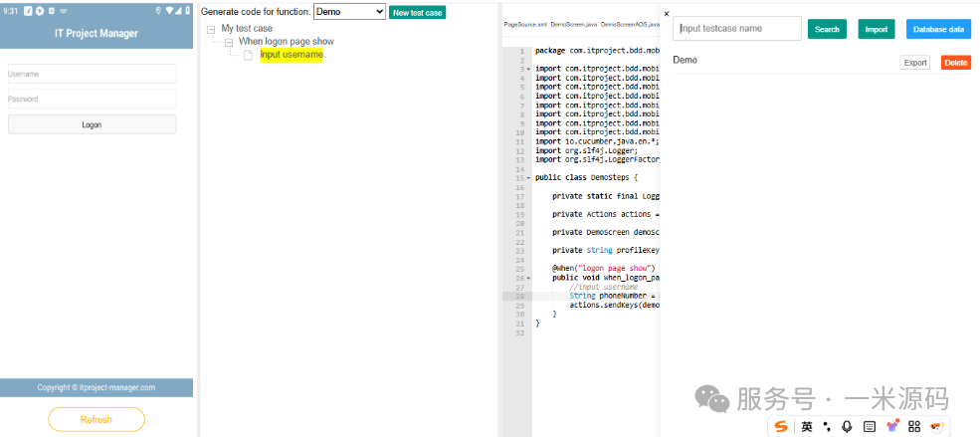Click the yellow Refresh button

click(97, 419)
